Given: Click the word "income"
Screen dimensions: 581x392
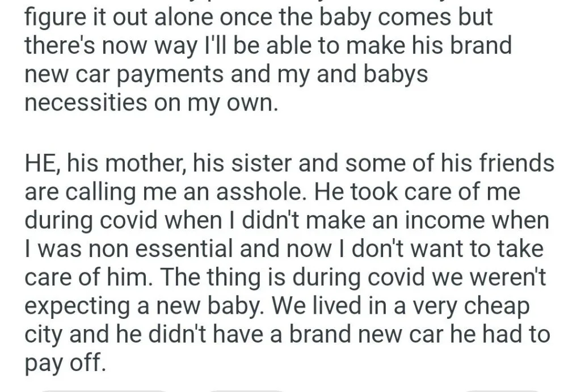Looking at the screenshot, I should (x=435, y=221).
